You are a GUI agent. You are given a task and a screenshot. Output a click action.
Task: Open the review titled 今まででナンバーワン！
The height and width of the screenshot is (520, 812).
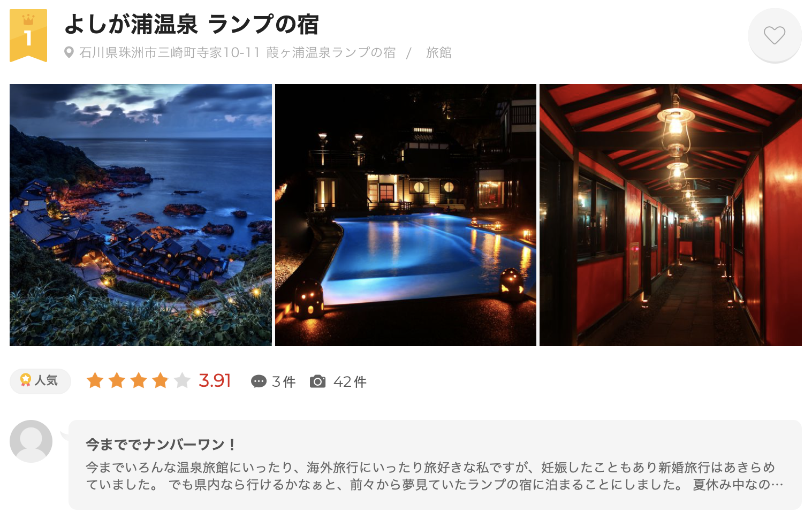click(161, 445)
